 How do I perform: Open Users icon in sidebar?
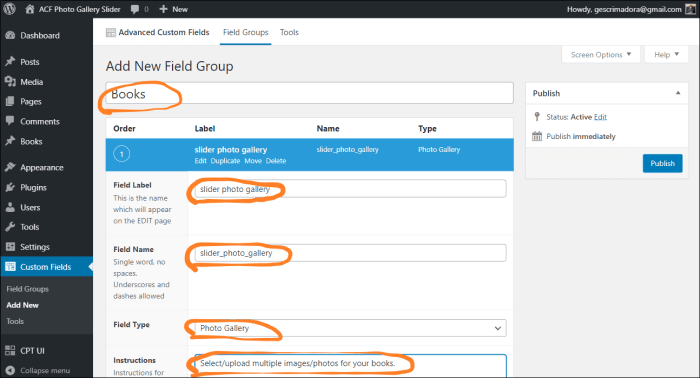(10, 208)
